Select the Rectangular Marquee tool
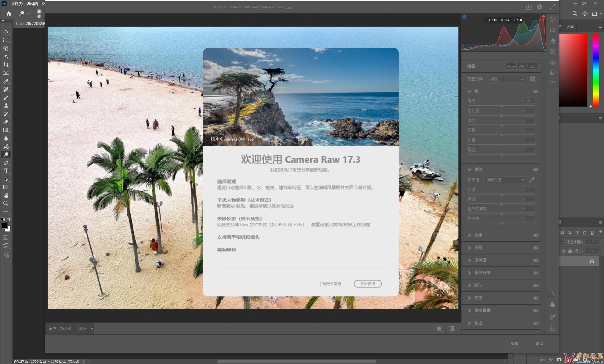 click(x=6, y=40)
